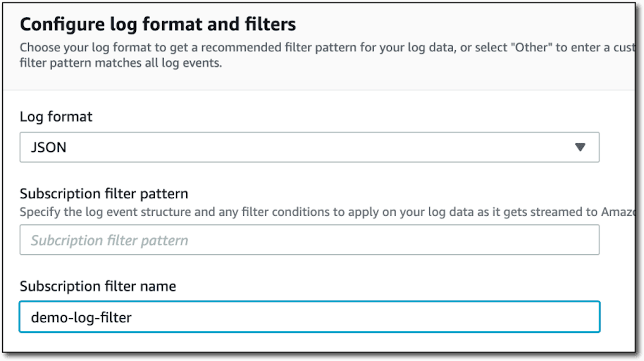This screenshot has width=644, height=361.
Task: Click the 'Log format' label
Action: (56, 117)
